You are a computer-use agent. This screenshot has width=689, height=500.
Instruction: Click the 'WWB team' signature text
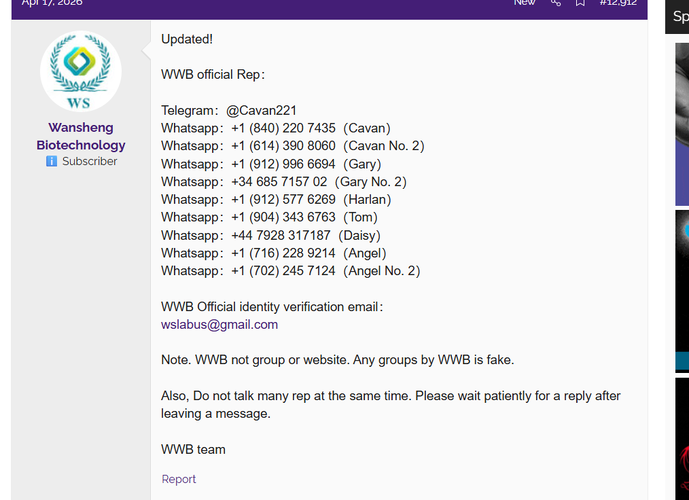click(x=193, y=449)
